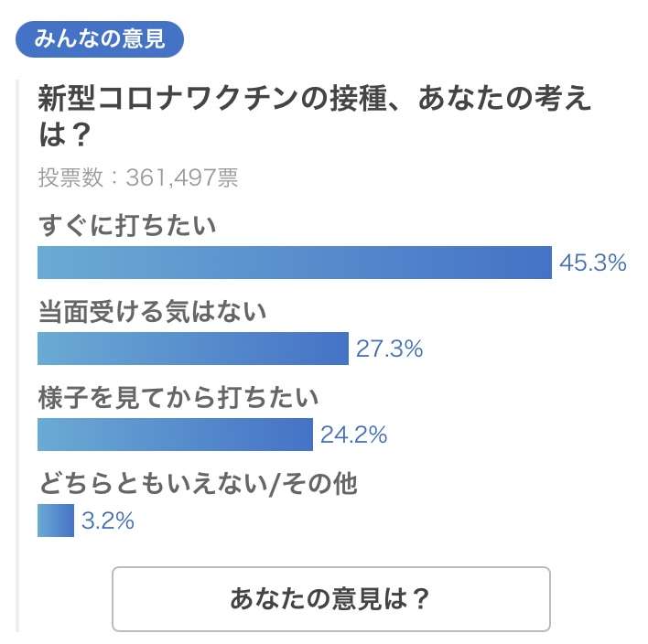Open the みんなの意見 badge
This screenshot has width=648, height=644.
coord(100,39)
